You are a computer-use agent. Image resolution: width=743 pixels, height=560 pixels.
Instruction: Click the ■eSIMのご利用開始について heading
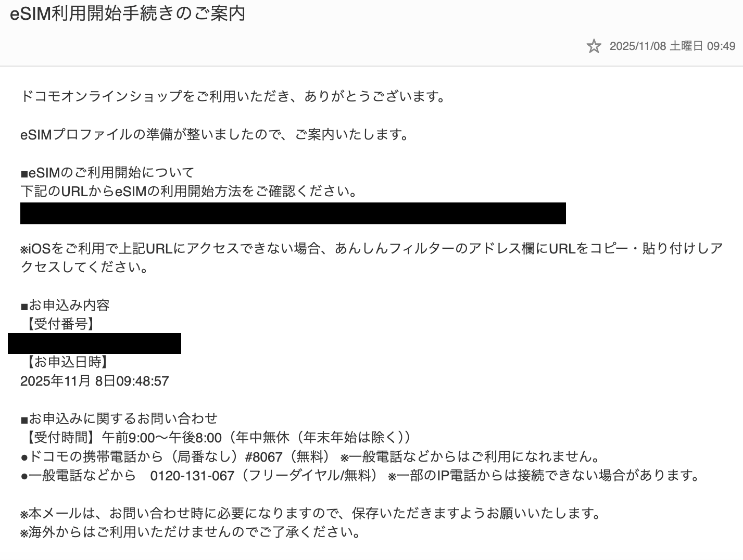(x=107, y=172)
